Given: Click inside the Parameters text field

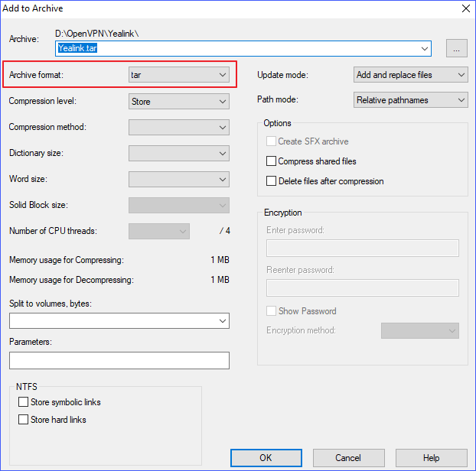Looking at the screenshot, I should tap(119, 361).
